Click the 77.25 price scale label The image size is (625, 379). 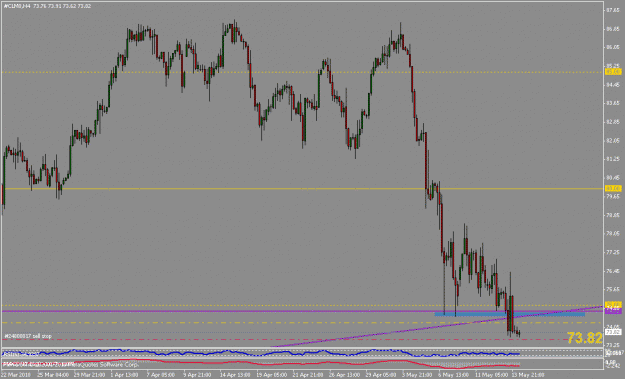[x=613, y=252]
